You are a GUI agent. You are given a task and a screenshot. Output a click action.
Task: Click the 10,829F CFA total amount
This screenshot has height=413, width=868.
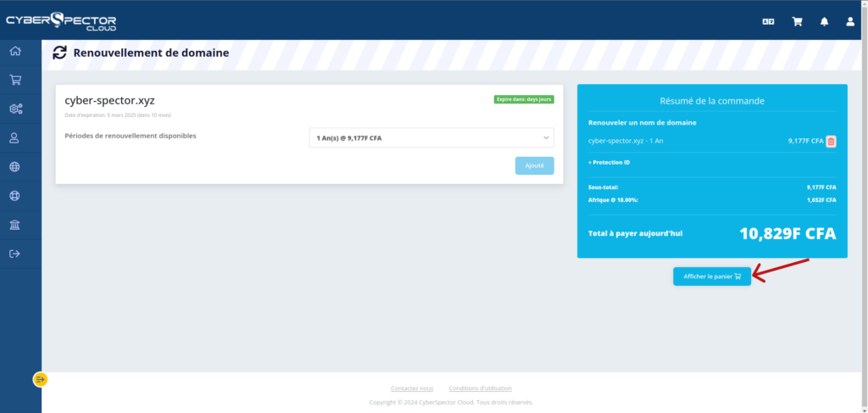pos(787,233)
